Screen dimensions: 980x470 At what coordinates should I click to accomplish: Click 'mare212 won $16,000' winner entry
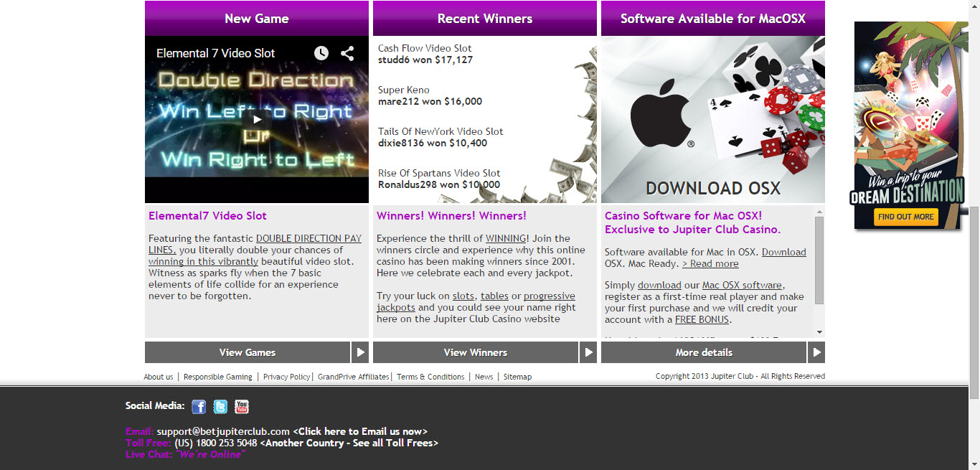430,101
